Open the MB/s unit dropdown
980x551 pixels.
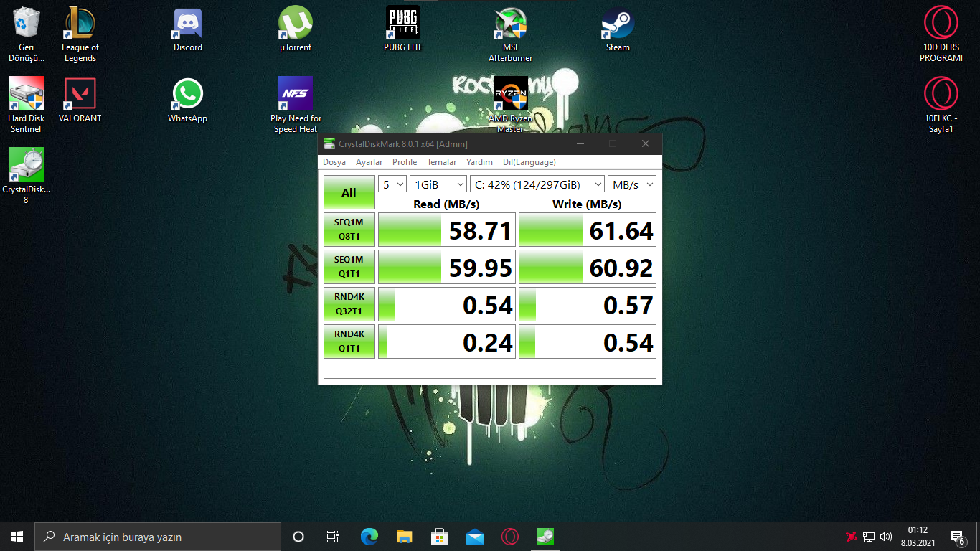tap(631, 184)
